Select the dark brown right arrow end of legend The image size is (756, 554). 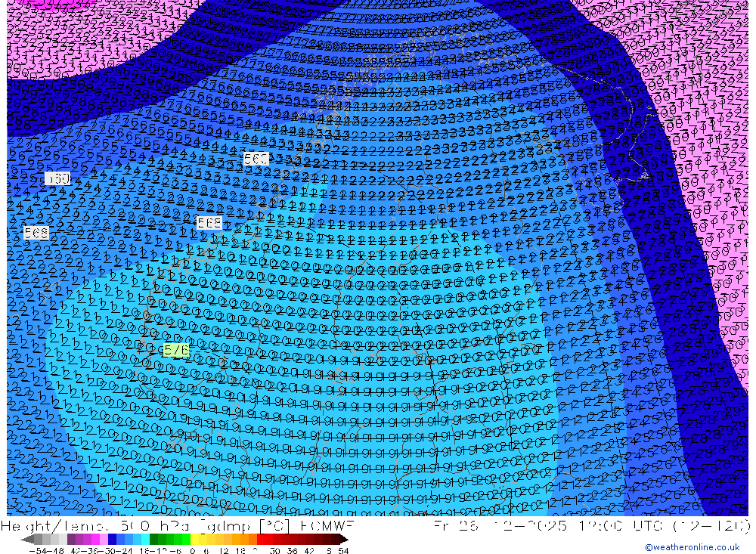click(x=344, y=540)
